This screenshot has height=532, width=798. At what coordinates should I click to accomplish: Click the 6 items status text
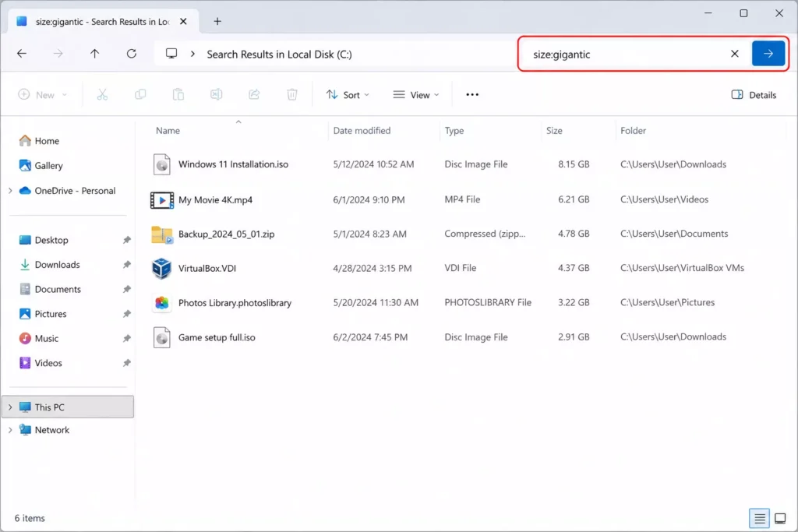pyautogui.click(x=30, y=518)
